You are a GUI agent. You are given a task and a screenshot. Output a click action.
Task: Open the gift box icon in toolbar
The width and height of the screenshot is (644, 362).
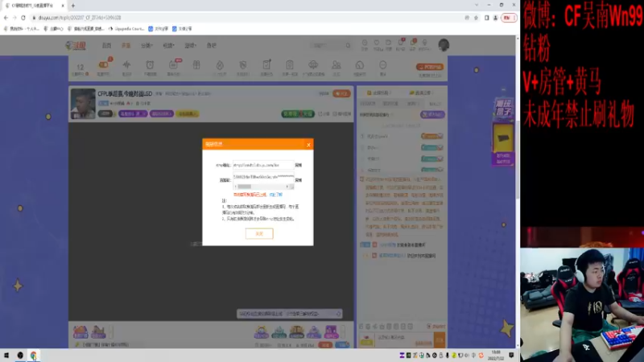[x=196, y=66]
